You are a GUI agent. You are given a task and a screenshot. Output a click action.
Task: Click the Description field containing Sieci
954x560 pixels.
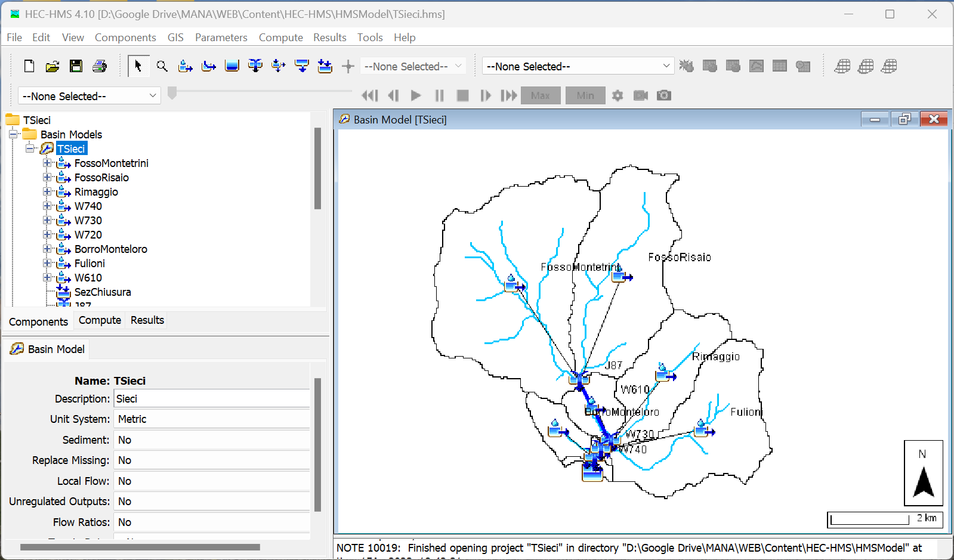[x=212, y=398]
